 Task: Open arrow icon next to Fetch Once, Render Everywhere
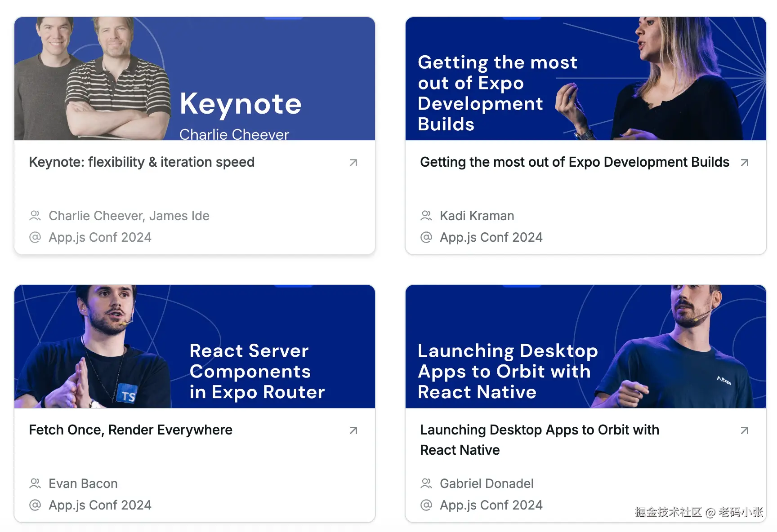coord(353,430)
